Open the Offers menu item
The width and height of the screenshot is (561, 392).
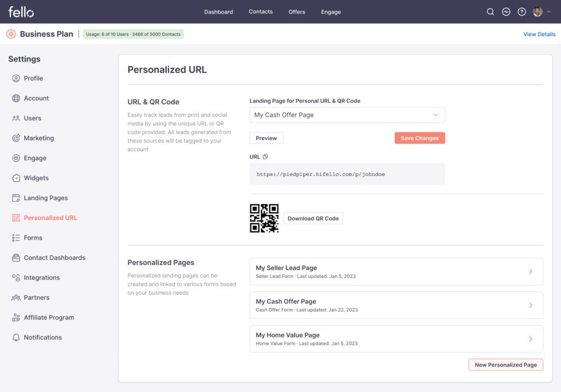296,12
